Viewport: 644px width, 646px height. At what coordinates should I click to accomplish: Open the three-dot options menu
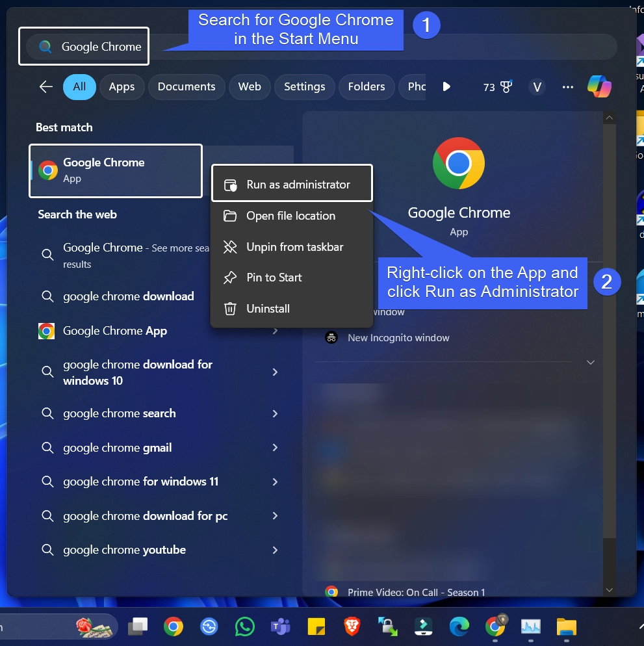pyautogui.click(x=568, y=87)
